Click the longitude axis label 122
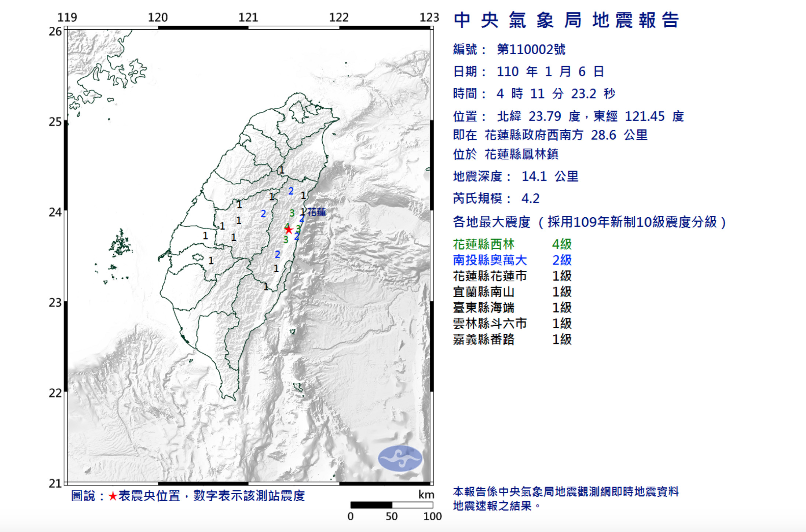 [339, 17]
